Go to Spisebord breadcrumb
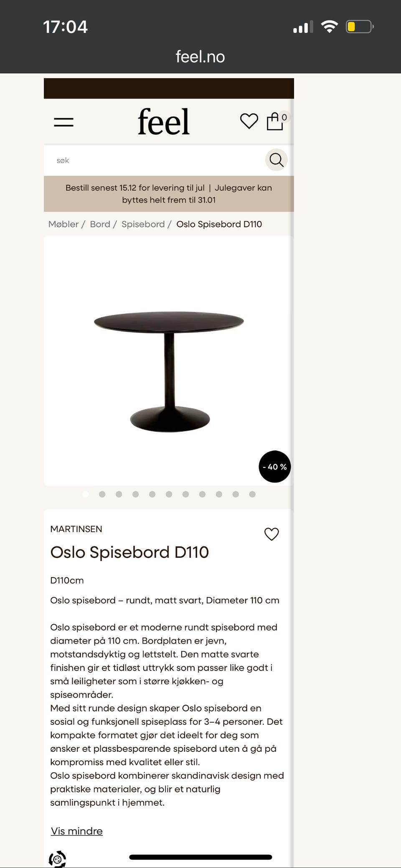This screenshot has height=868, width=401. (x=143, y=224)
